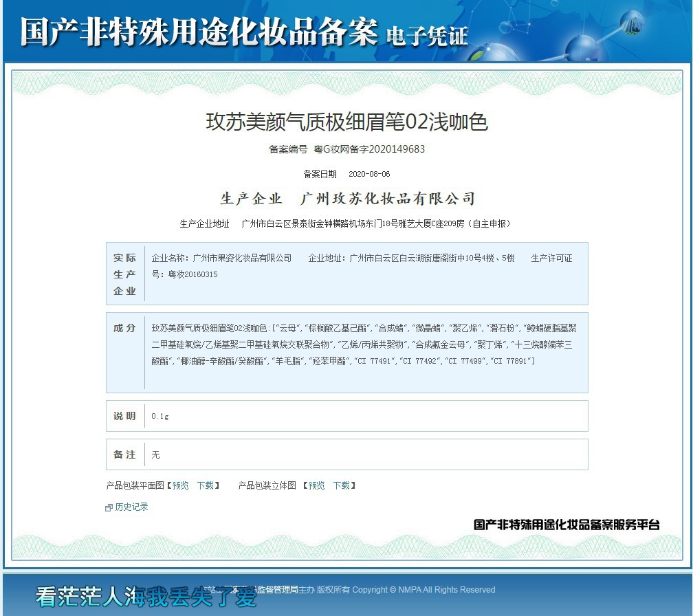Click the 生产企业地址 label

tap(205, 224)
